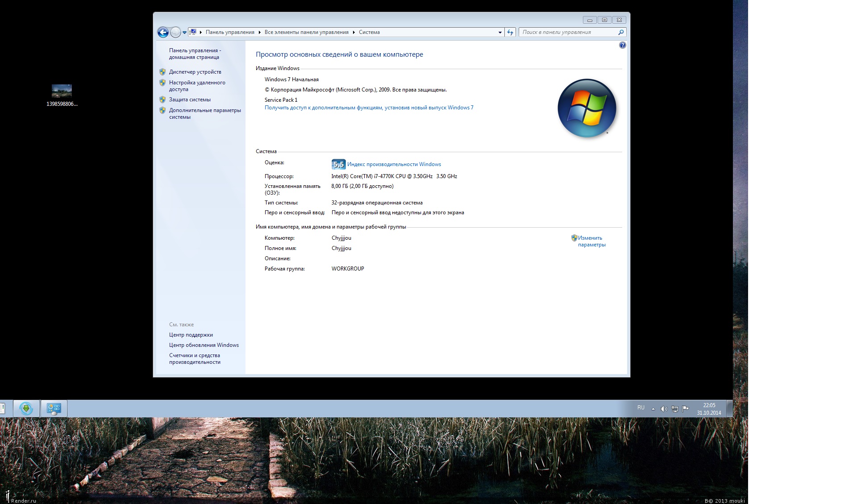Show hidden tray icons arrow
This screenshot has width=857, height=504.
(x=653, y=409)
